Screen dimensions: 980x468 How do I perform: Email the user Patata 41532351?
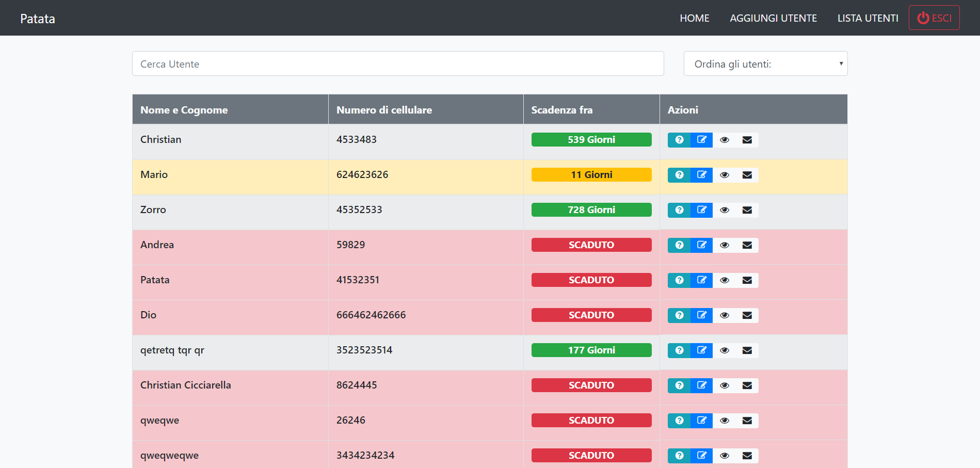[x=747, y=280]
